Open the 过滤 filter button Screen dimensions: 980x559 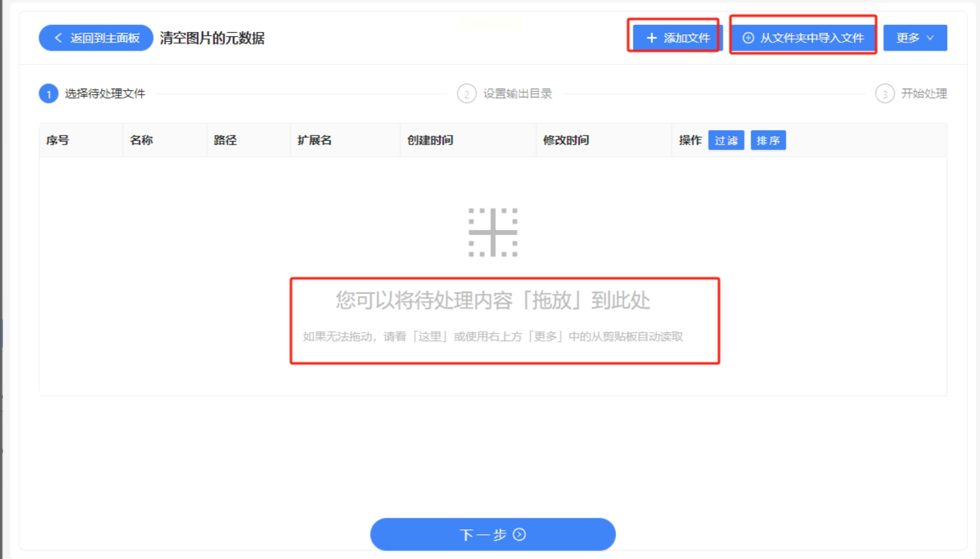[726, 140]
